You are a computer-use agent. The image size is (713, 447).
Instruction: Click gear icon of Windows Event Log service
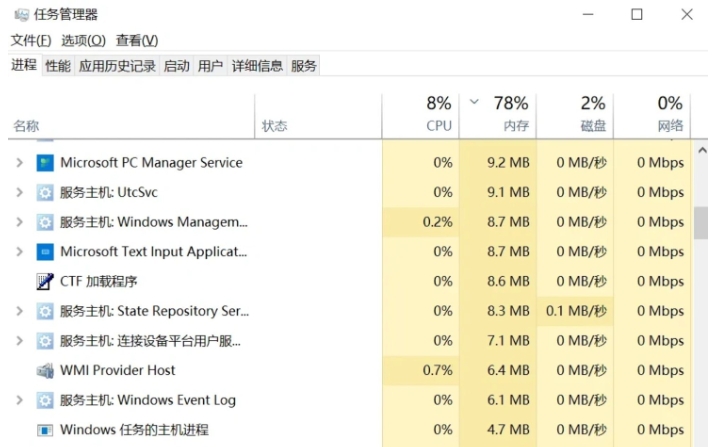click(45, 400)
